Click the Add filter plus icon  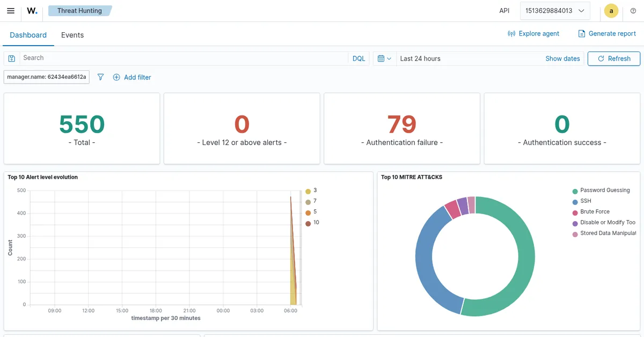(x=116, y=77)
